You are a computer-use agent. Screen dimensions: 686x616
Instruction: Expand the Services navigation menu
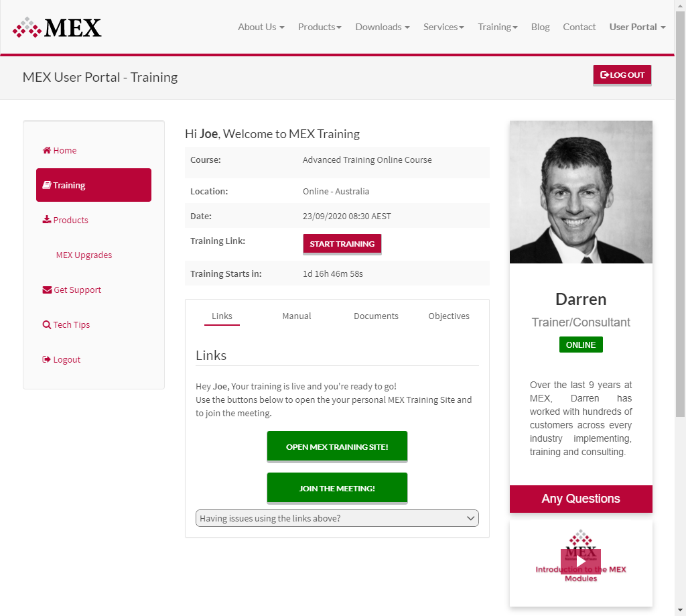pos(443,27)
